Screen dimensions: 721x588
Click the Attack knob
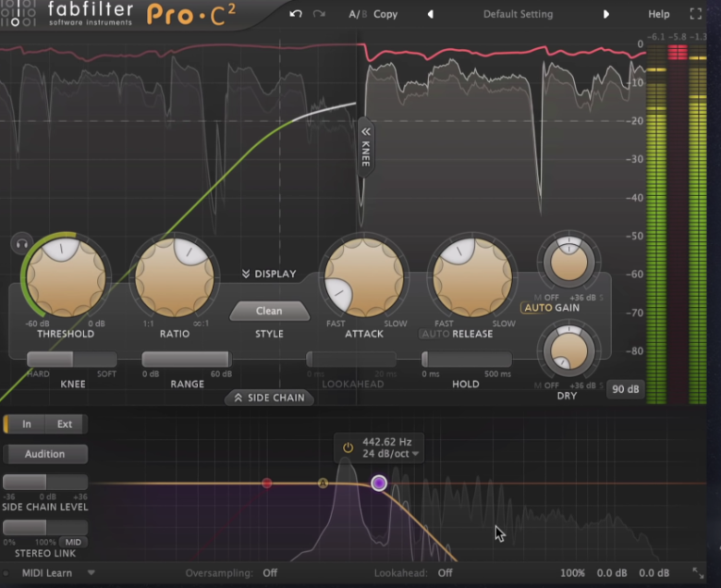pos(364,276)
